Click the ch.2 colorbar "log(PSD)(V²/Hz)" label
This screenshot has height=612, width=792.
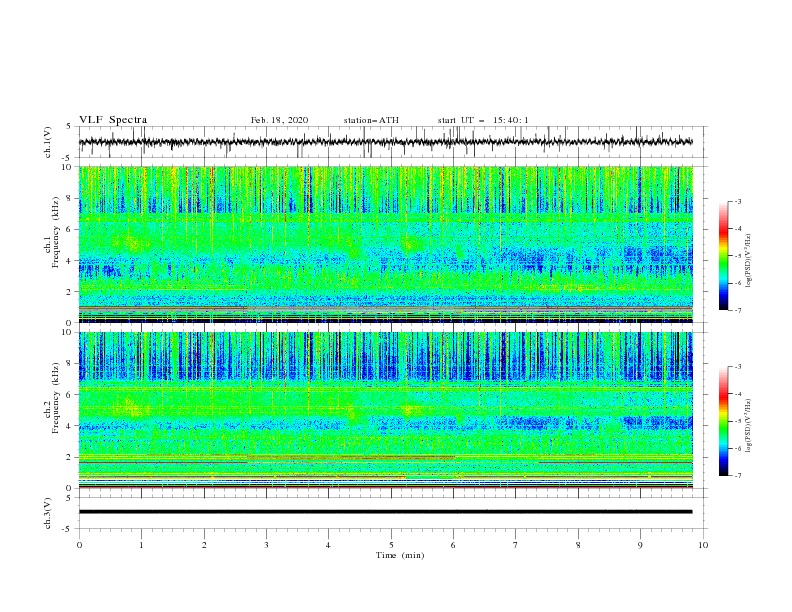click(x=749, y=426)
